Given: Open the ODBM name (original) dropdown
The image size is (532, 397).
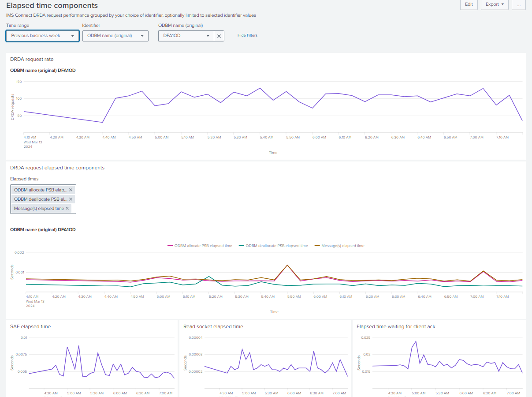Looking at the screenshot, I should (x=186, y=36).
